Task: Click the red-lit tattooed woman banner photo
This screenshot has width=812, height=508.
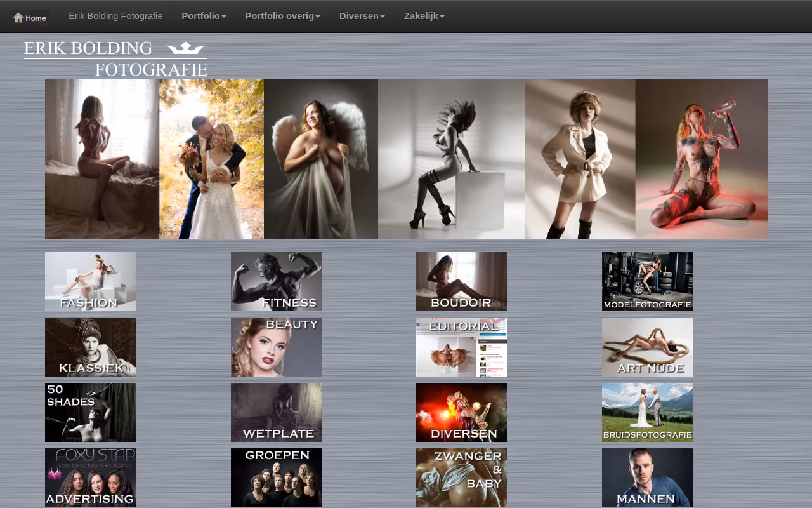Action: (x=702, y=159)
